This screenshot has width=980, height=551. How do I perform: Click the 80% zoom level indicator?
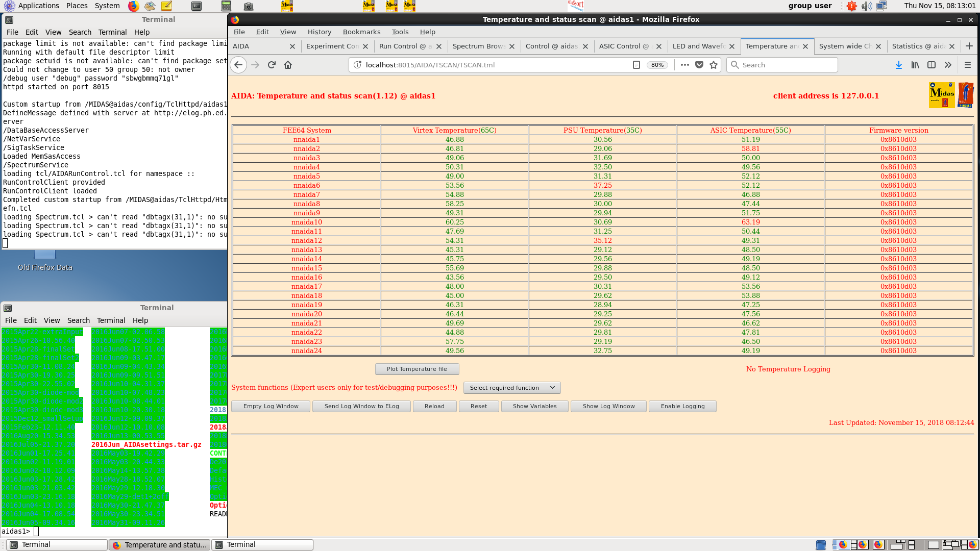point(657,65)
